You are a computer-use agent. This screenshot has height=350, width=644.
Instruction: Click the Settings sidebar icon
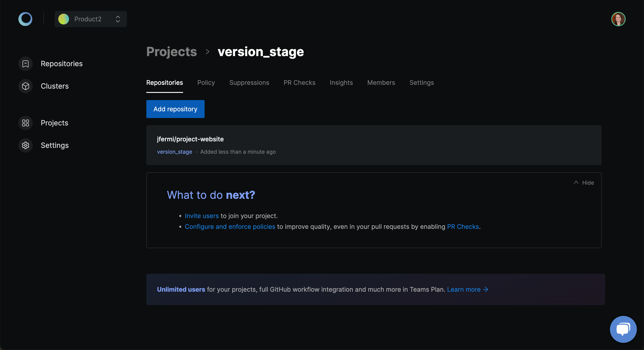[x=26, y=145]
